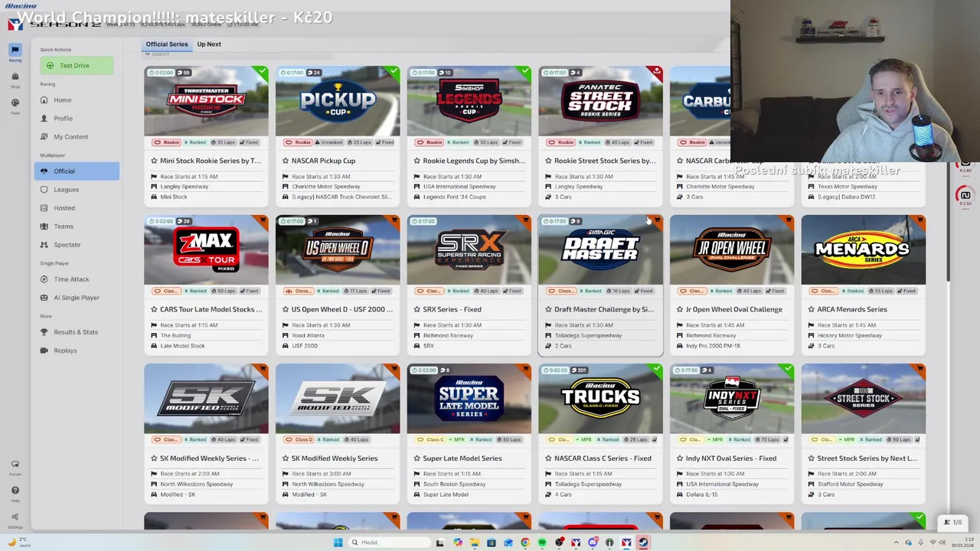Favorite Draft Master Challenge star

tap(548, 309)
